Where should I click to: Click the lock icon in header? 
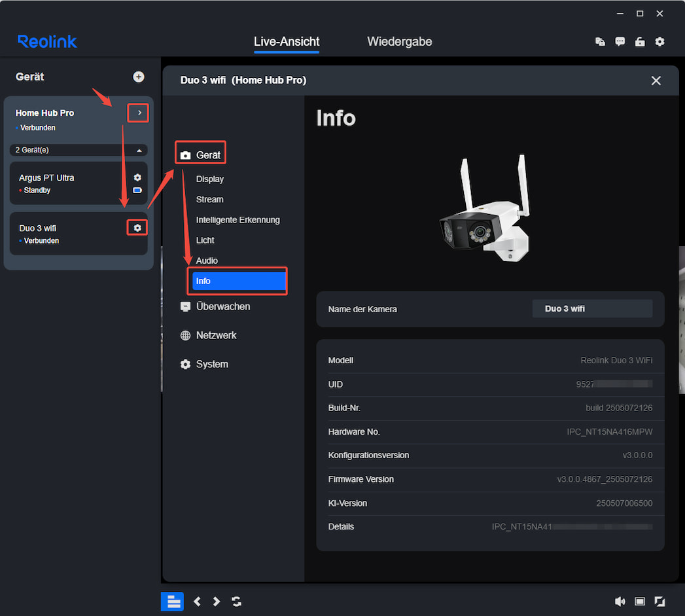coord(640,41)
